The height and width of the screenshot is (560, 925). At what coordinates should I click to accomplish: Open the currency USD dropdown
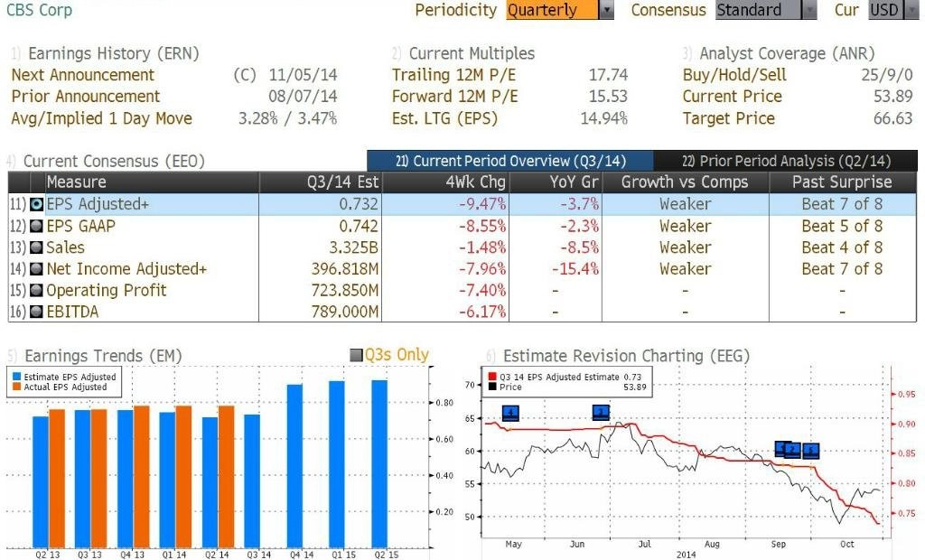click(892, 10)
